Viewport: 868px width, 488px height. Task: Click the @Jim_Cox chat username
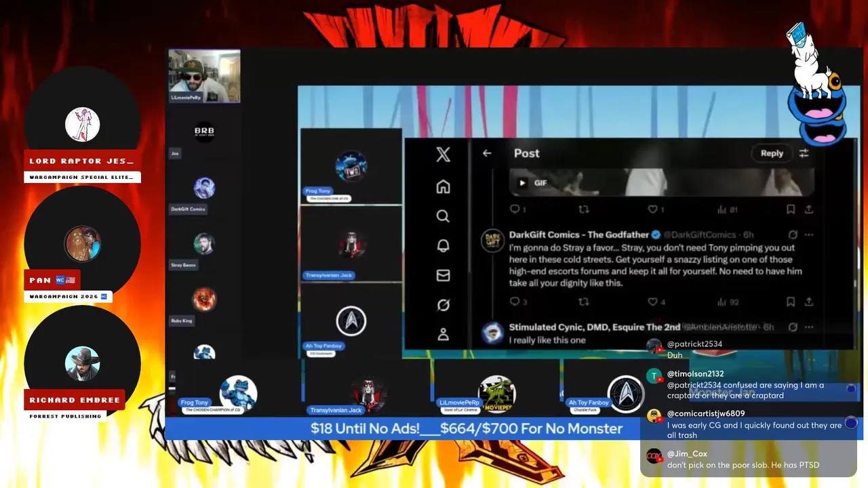click(686, 454)
